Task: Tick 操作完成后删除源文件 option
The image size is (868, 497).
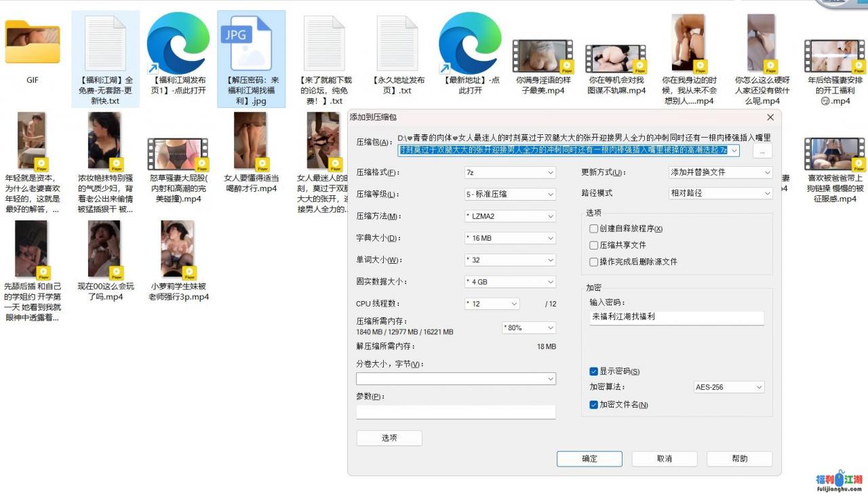Action: click(x=594, y=262)
